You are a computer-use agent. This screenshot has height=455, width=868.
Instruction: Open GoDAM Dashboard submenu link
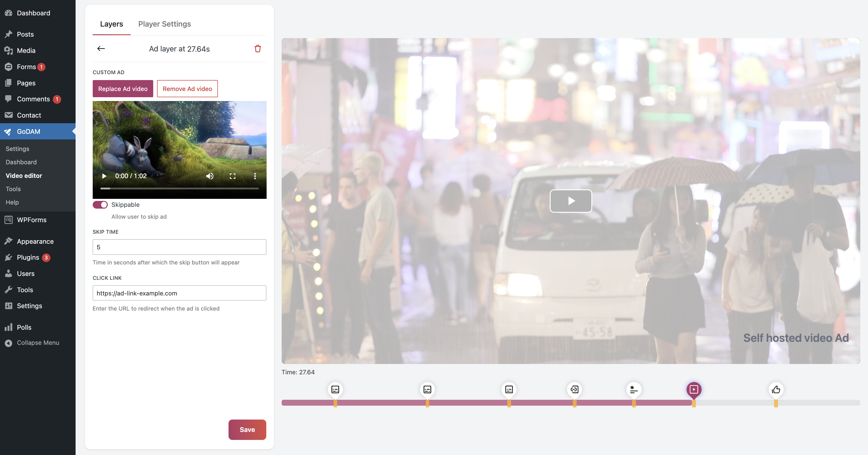[21, 162]
